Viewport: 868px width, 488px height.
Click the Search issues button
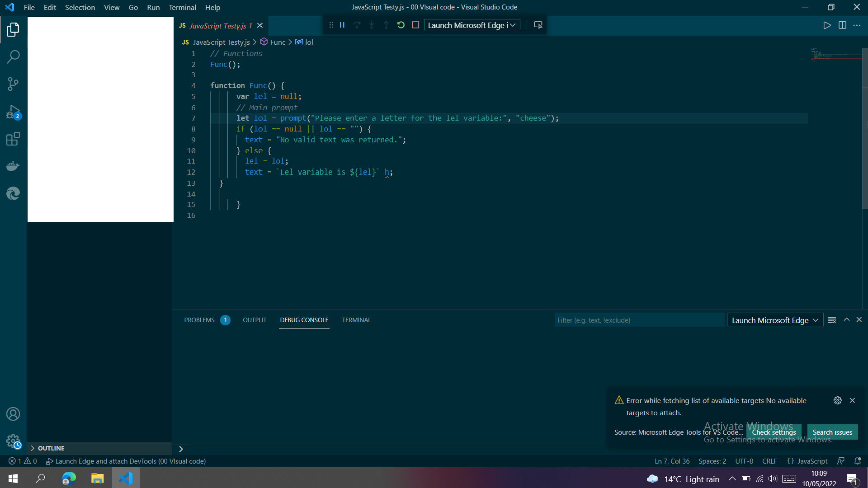832,432
